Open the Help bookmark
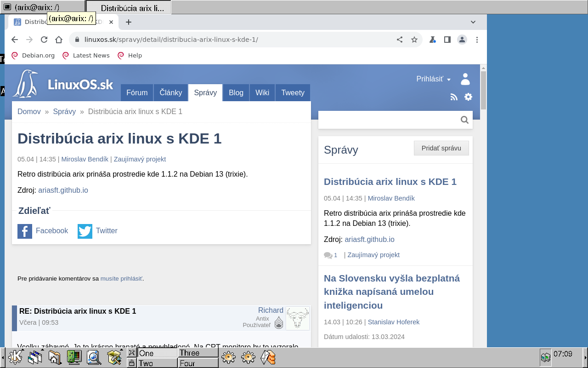The width and height of the screenshot is (588, 368). coord(130,55)
